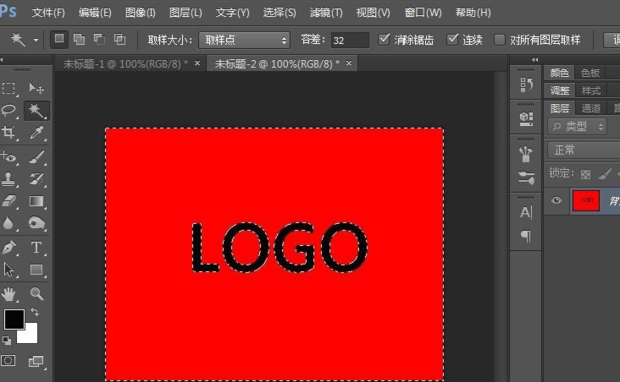Screen dimensions: 620x382
Task: Select the Red Eye tool
Action: 9,157
